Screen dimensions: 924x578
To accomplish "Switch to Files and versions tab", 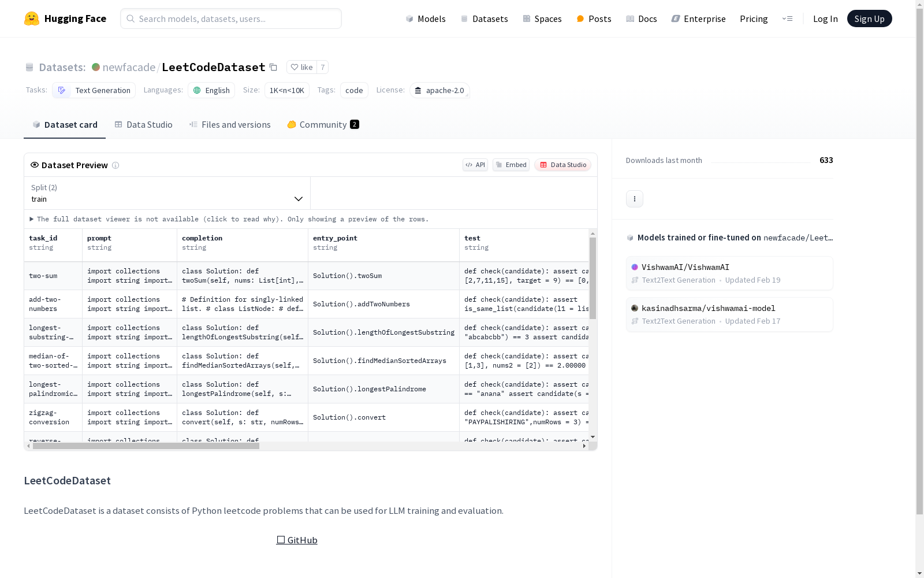I will [230, 124].
